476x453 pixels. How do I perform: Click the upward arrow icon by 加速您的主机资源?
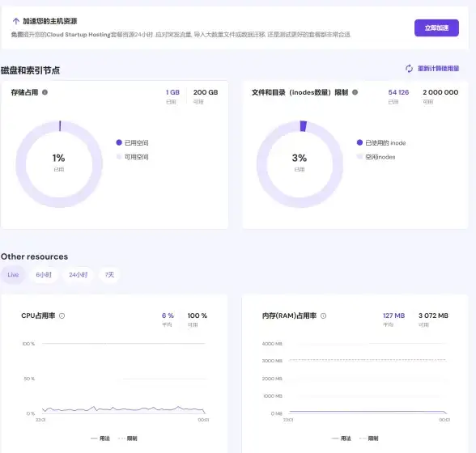(x=16, y=21)
